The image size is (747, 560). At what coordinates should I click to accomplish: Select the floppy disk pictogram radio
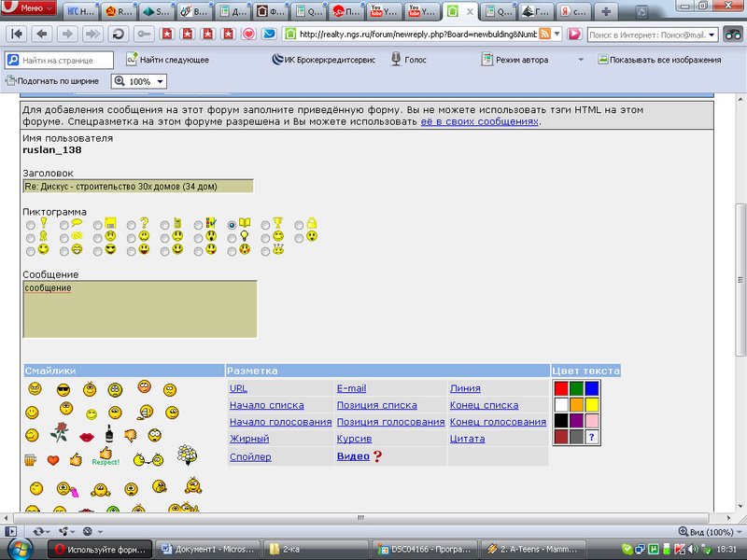coord(98,225)
